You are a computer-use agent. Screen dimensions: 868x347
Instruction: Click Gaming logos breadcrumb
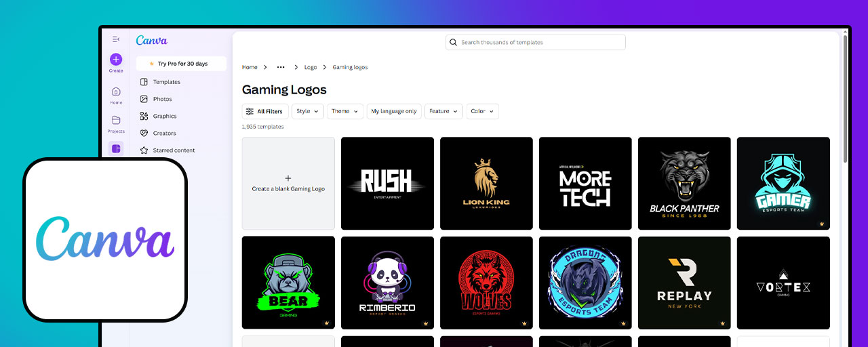(350, 67)
